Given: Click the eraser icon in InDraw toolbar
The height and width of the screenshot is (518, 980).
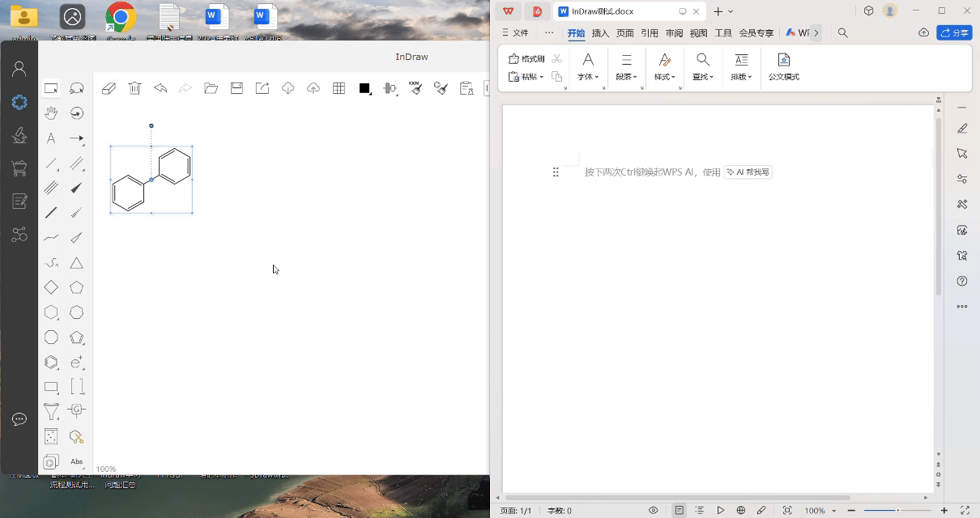Looking at the screenshot, I should click(x=109, y=88).
